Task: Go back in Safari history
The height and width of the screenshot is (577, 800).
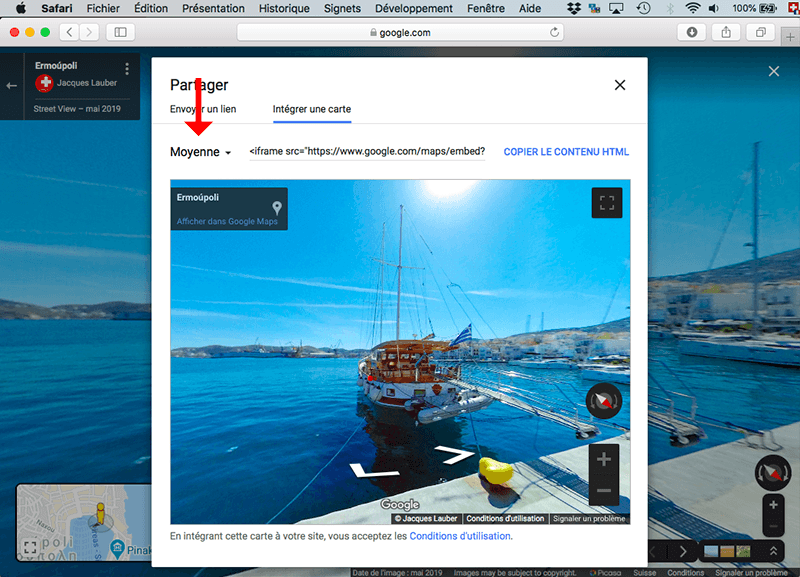Action: point(69,33)
